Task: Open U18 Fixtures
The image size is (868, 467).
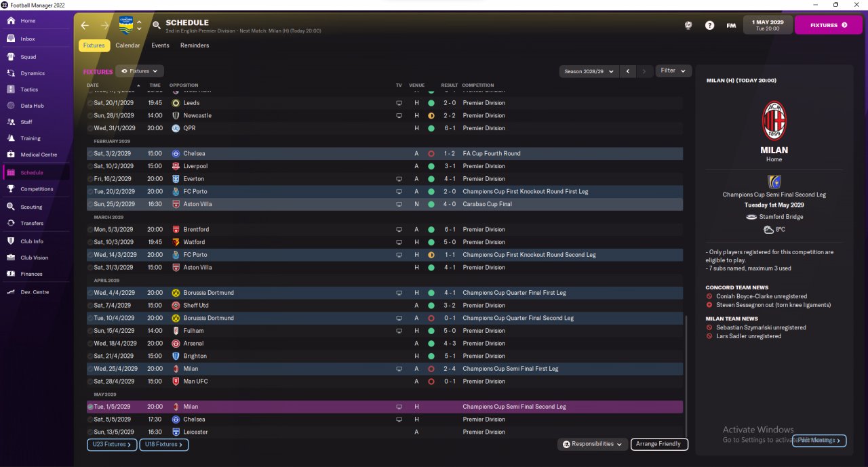Action: tap(164, 445)
